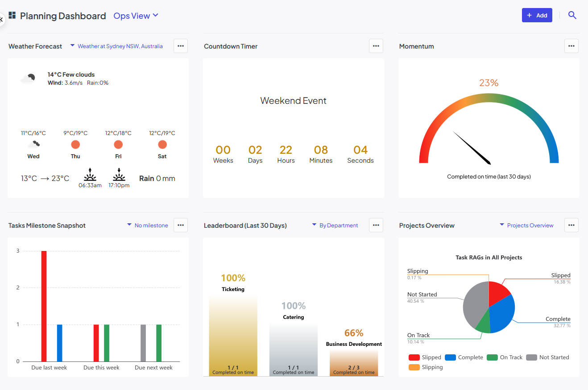Toggle the On Track legend entry

coord(505,357)
